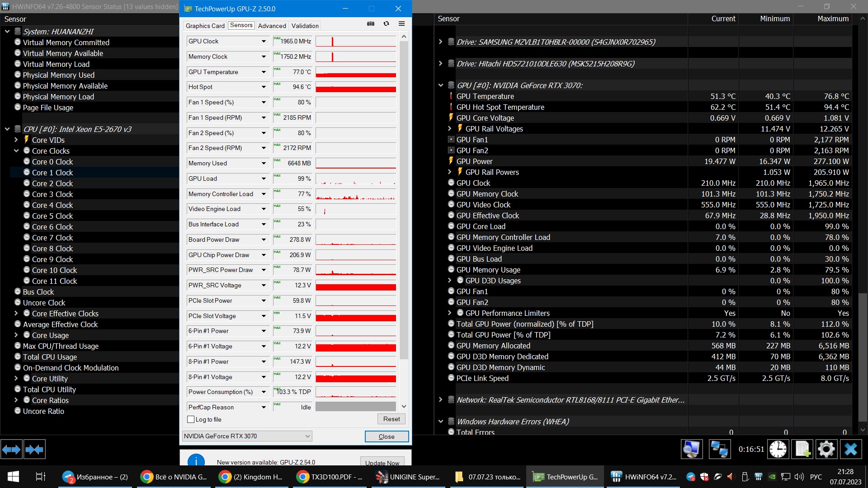Switch to the Advanced tab
Screen dimensions: 868x488
(x=272, y=26)
